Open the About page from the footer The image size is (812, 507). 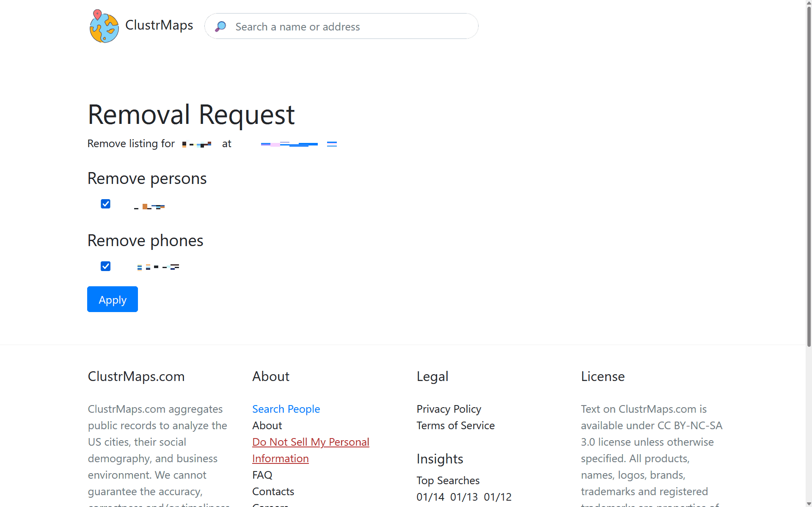(x=267, y=425)
